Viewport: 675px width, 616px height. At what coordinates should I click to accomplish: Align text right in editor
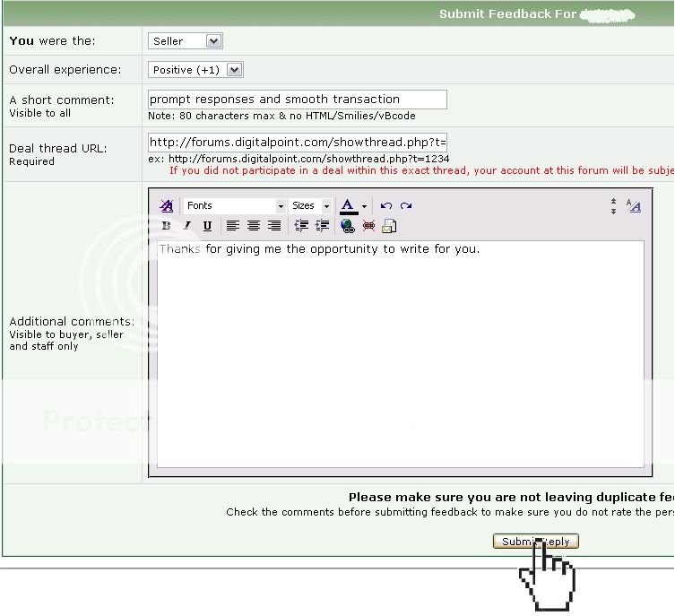[274, 226]
